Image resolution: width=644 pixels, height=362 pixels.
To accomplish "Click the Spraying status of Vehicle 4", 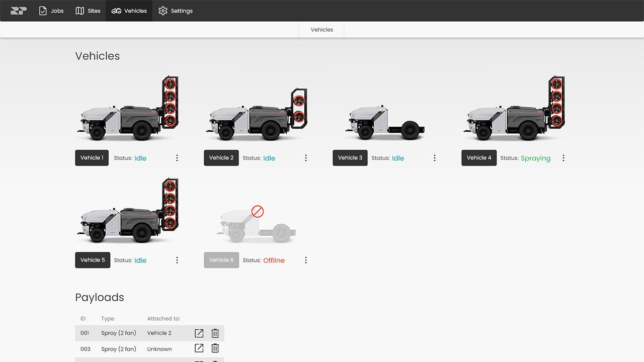I will coord(535,158).
